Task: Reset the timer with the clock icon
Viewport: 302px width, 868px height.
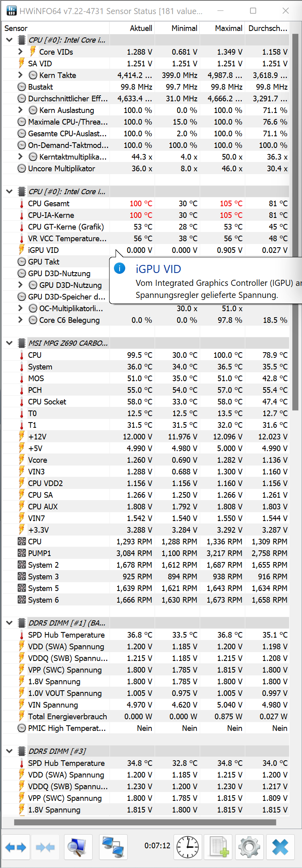Action: click(x=188, y=847)
